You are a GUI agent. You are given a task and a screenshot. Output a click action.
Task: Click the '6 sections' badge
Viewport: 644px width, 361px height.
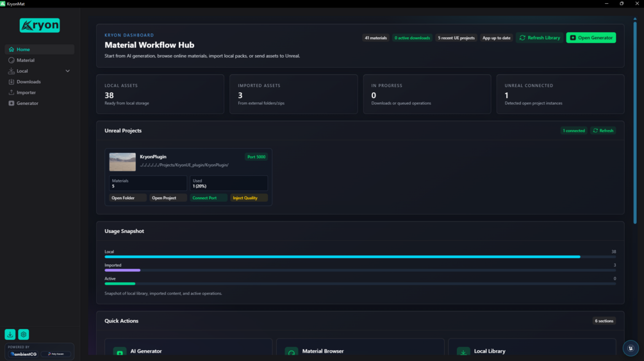click(604, 321)
